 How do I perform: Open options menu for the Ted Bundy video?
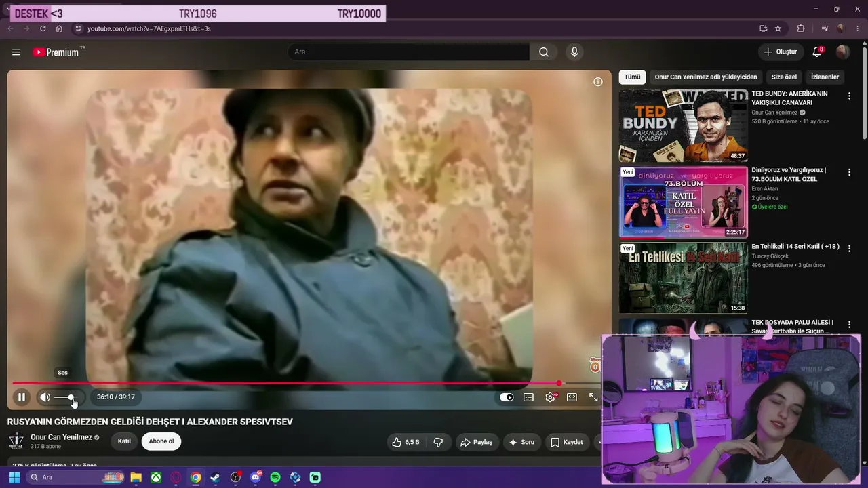click(x=849, y=96)
